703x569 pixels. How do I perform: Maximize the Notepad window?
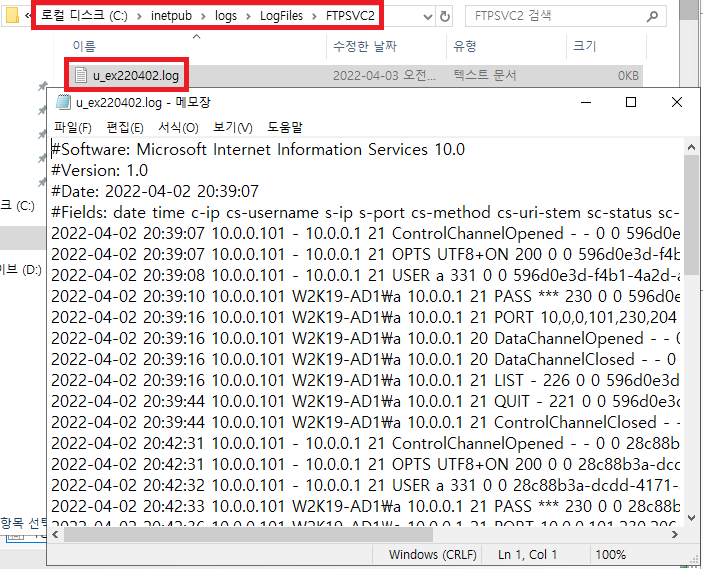(631, 102)
